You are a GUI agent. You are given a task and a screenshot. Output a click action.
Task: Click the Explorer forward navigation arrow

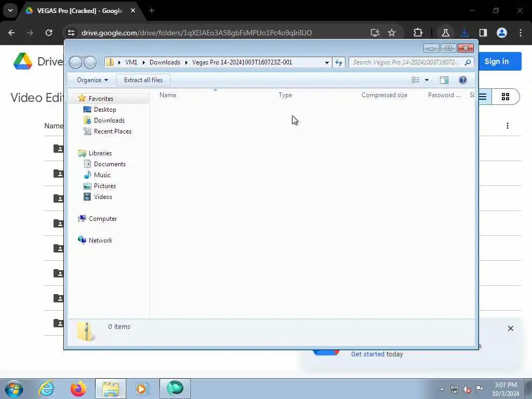click(x=90, y=62)
